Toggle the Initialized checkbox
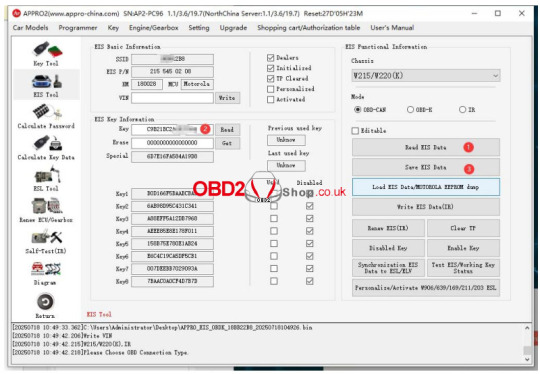The image size is (540, 374). coord(270,68)
